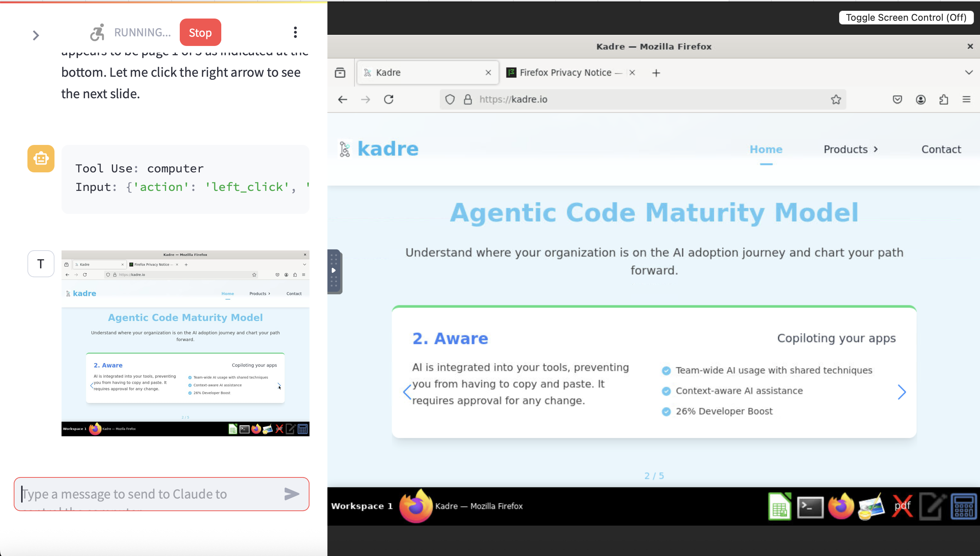Viewport: 980px width, 556px height.
Task: Click the message input field for Claude
Action: 149,494
